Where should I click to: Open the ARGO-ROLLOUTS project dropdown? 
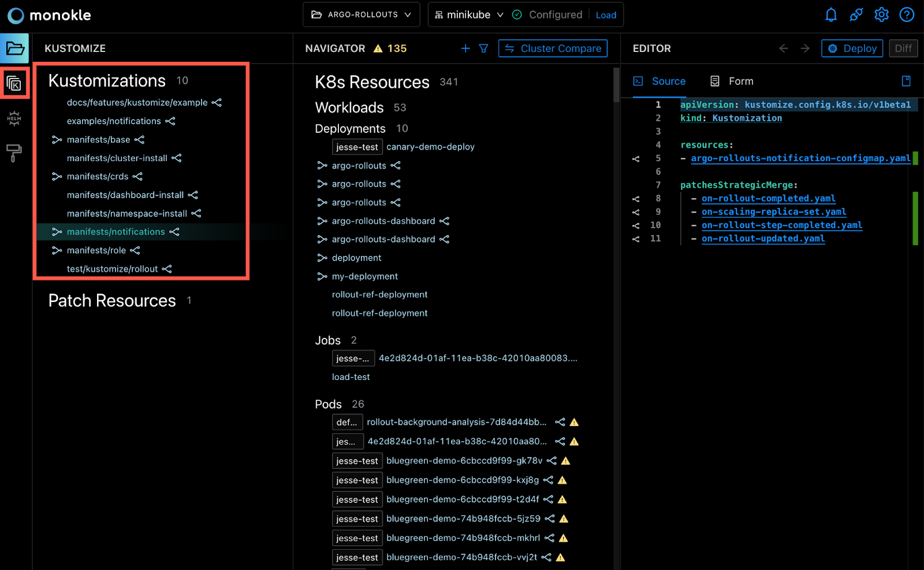362,14
